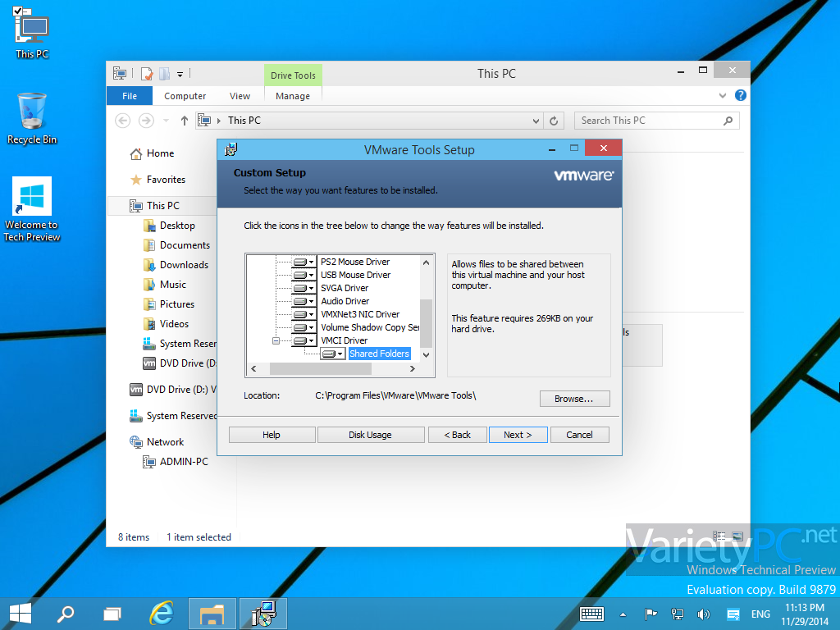Cancel the VMware Tools Setup
Image resolution: width=840 pixels, height=630 pixels.
pos(580,435)
